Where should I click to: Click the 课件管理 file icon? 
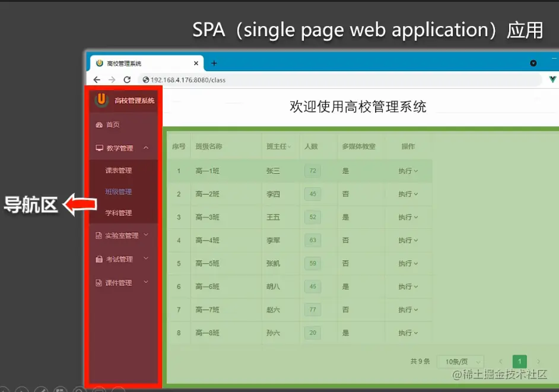click(99, 283)
